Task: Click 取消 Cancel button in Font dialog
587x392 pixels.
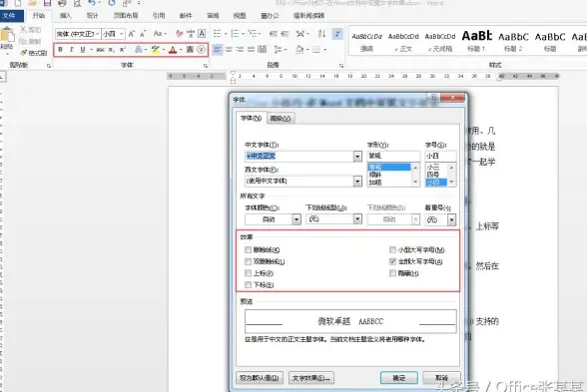Action: (x=441, y=378)
